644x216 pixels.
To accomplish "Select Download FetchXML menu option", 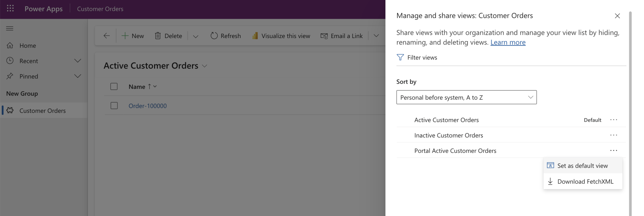I will [585, 181].
